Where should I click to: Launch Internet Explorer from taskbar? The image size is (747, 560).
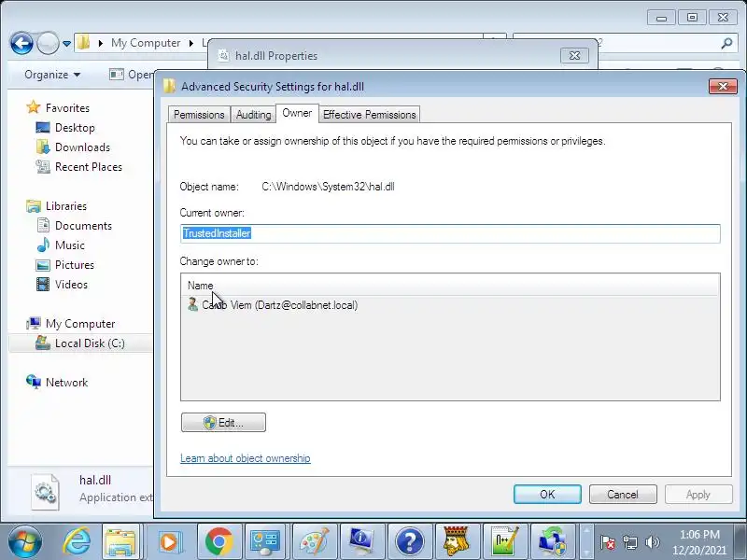tap(77, 541)
